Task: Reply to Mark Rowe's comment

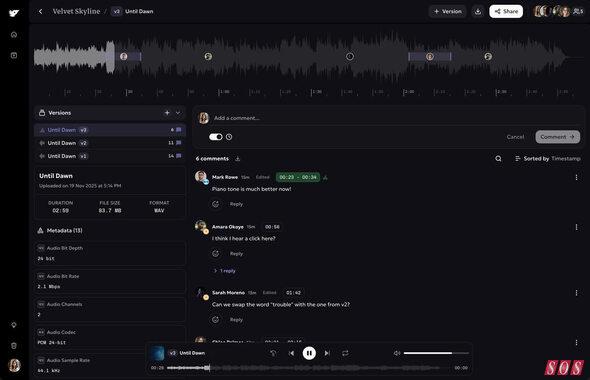Action: click(x=236, y=204)
